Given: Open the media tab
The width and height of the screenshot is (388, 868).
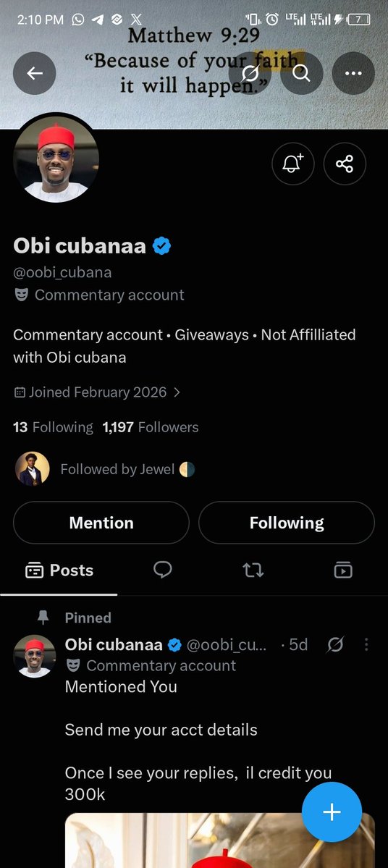Looking at the screenshot, I should tap(343, 570).
